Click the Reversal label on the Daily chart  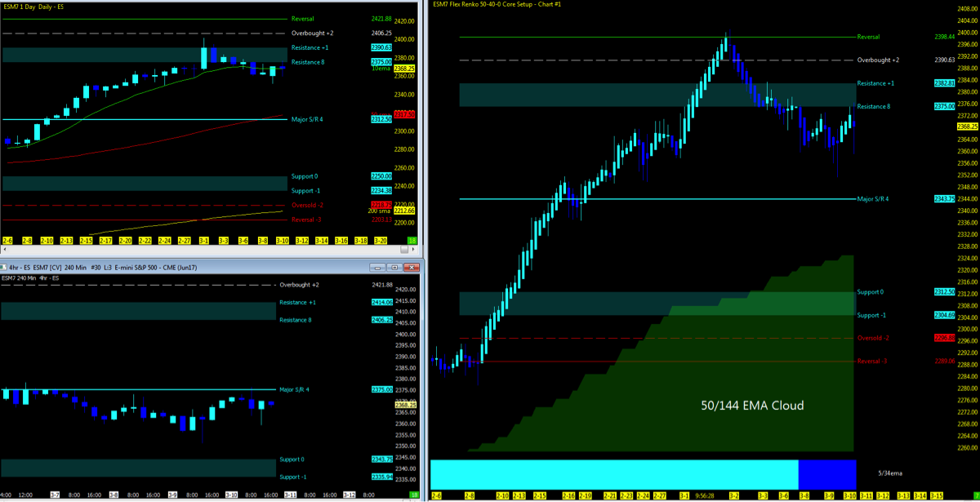[x=302, y=18]
